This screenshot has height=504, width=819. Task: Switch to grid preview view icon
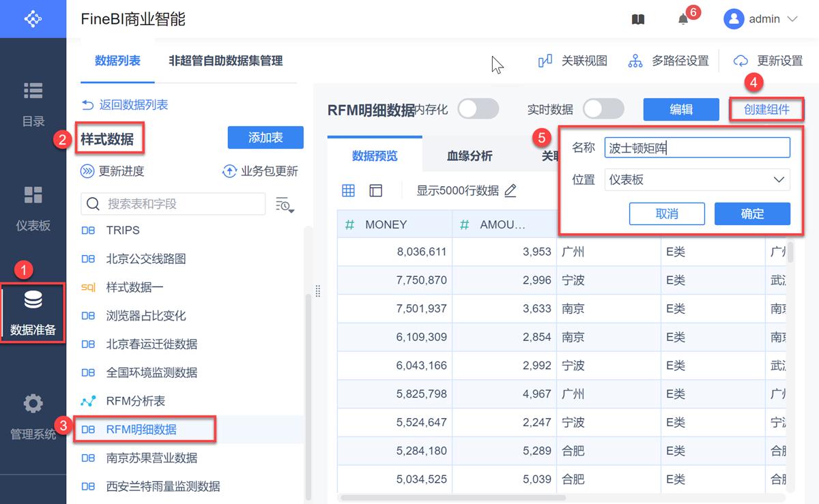pyautogui.click(x=348, y=190)
